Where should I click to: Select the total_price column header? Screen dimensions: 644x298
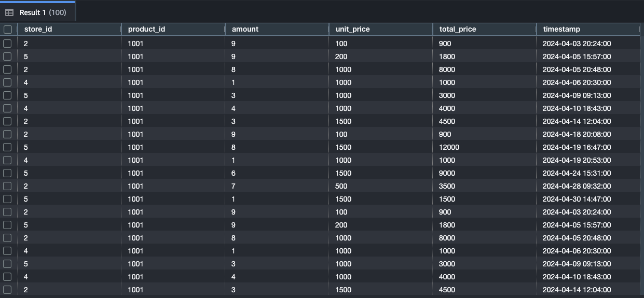click(457, 30)
